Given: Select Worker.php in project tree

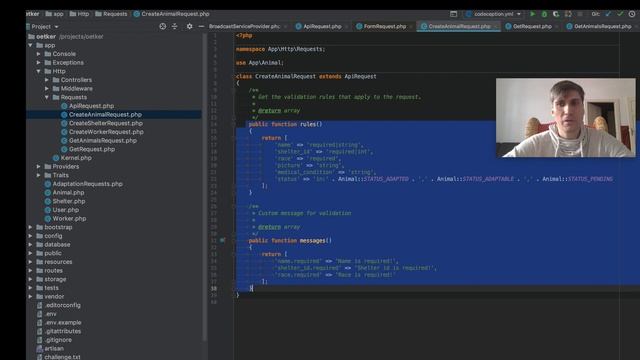Looking at the screenshot, I should pyautogui.click(x=69, y=219).
